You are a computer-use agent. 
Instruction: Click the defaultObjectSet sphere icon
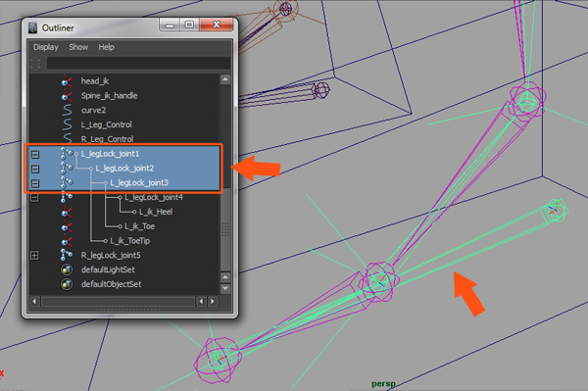pos(67,284)
